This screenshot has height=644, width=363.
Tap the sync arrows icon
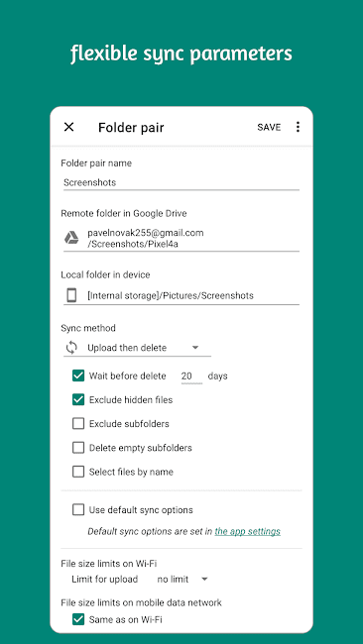pyautogui.click(x=71, y=348)
